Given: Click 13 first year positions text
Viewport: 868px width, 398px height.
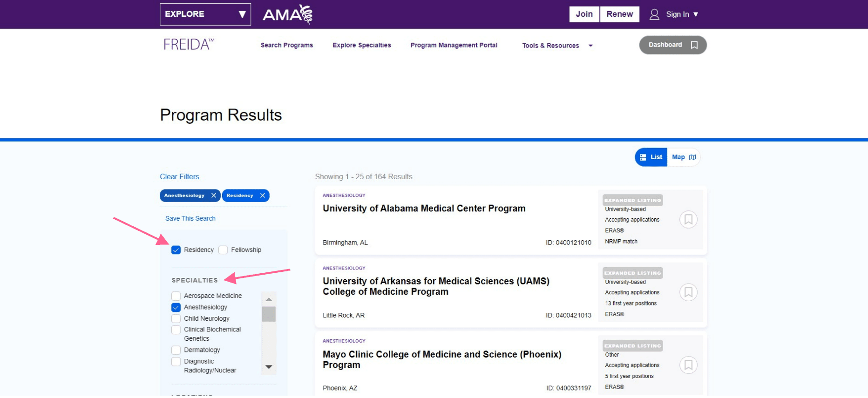Looking at the screenshot, I should pyautogui.click(x=631, y=304).
